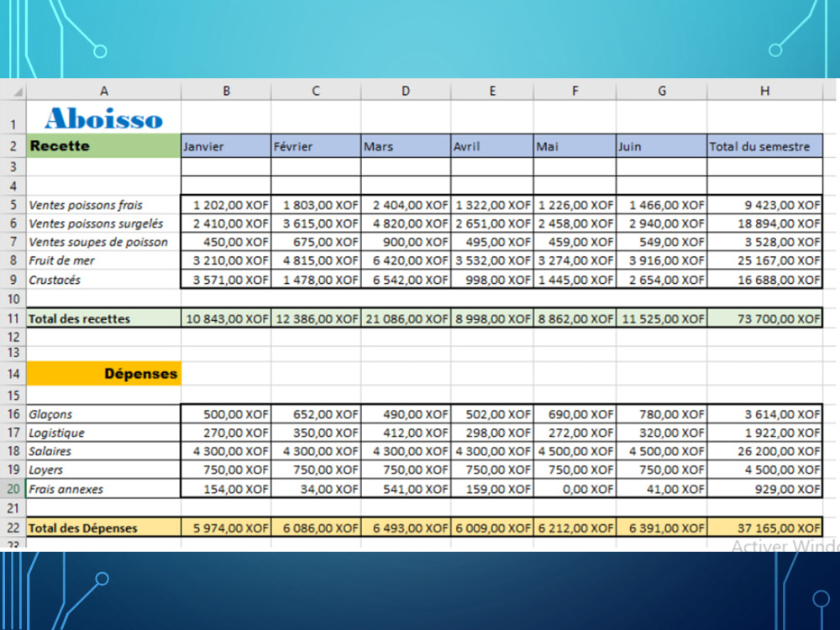The image size is (840, 630).
Task: Click the select-all corner triangle
Action: (18, 92)
